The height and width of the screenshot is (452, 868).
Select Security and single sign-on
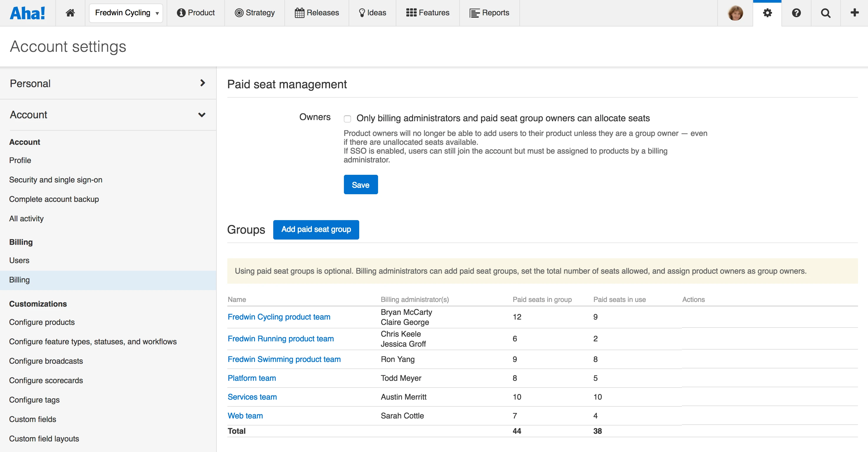pos(56,180)
